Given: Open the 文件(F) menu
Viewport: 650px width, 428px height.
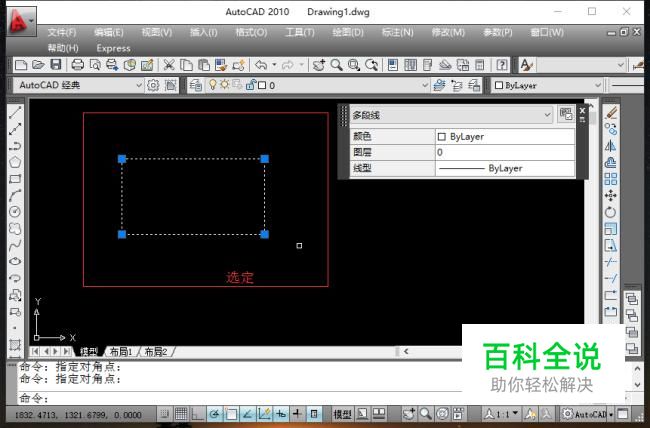Looking at the screenshot, I should [x=62, y=32].
